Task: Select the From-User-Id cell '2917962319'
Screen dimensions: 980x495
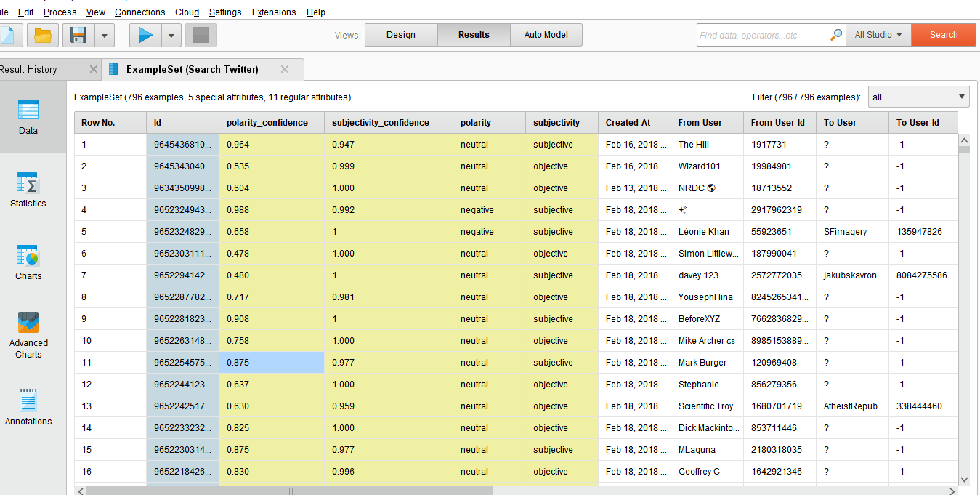Action: (780, 210)
